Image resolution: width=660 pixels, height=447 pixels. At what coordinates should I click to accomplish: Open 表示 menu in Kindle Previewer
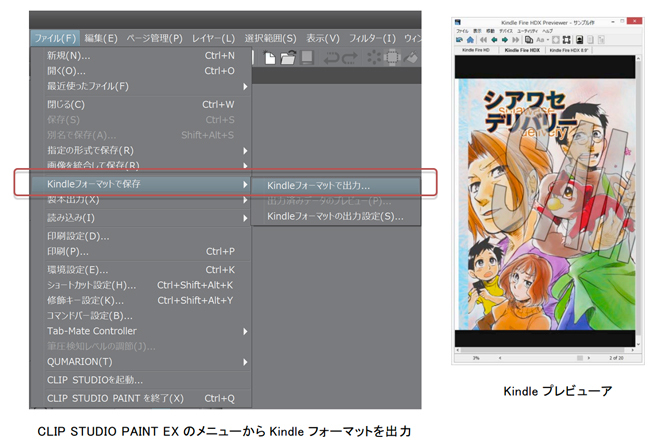pyautogui.click(x=477, y=31)
